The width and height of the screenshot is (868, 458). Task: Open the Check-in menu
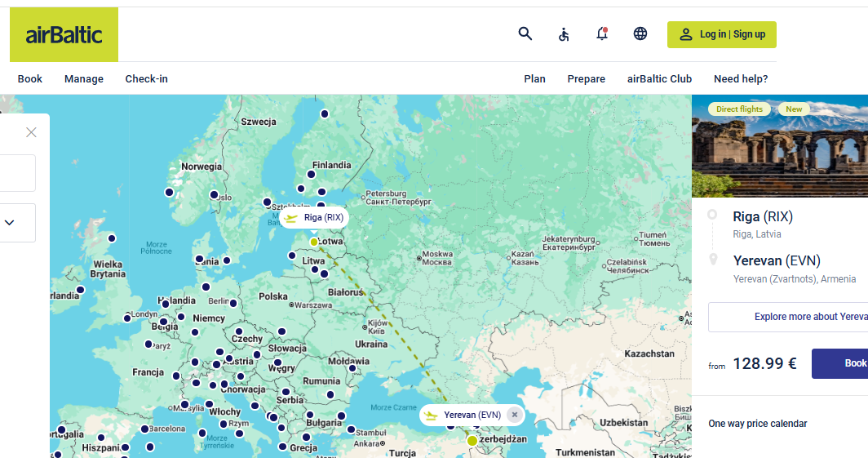(147, 78)
